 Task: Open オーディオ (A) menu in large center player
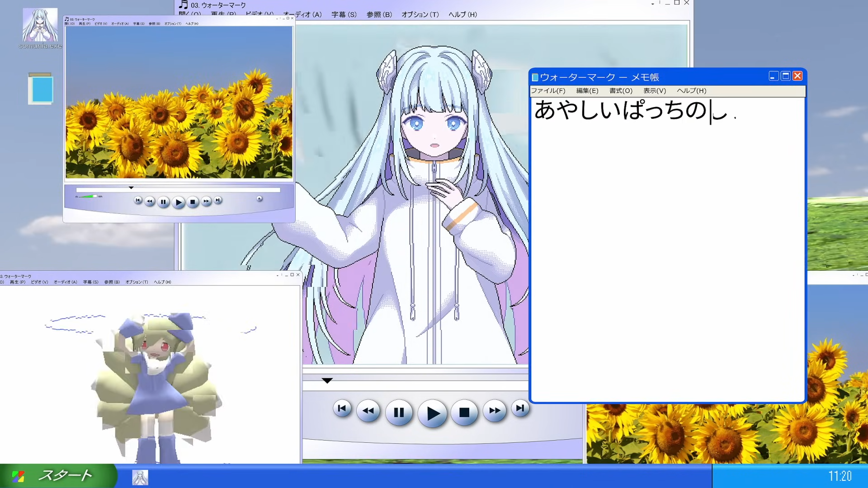click(x=302, y=14)
